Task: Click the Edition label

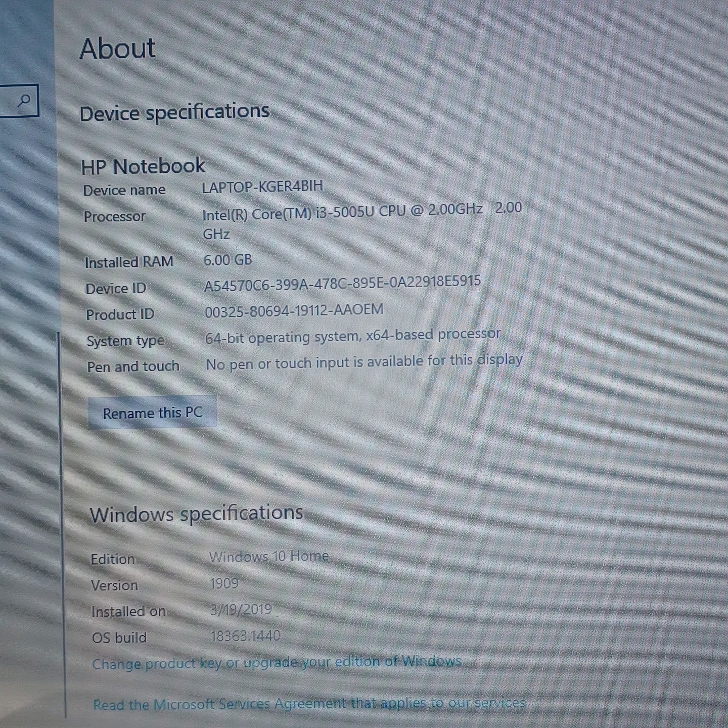Action: click(113, 559)
